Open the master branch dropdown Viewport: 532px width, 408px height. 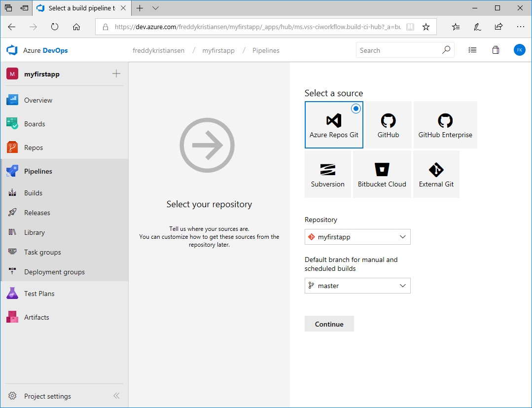coord(357,286)
